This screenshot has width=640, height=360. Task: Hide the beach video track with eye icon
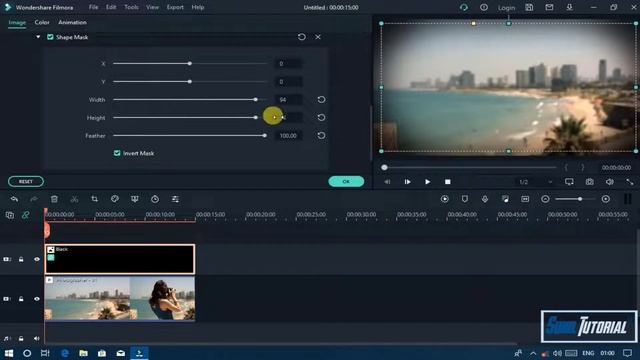(x=37, y=299)
